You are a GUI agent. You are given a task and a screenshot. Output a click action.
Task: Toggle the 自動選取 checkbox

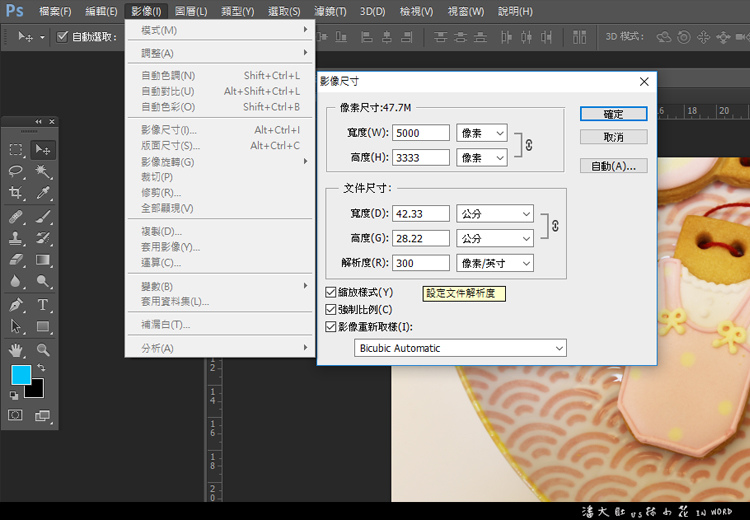point(62,37)
